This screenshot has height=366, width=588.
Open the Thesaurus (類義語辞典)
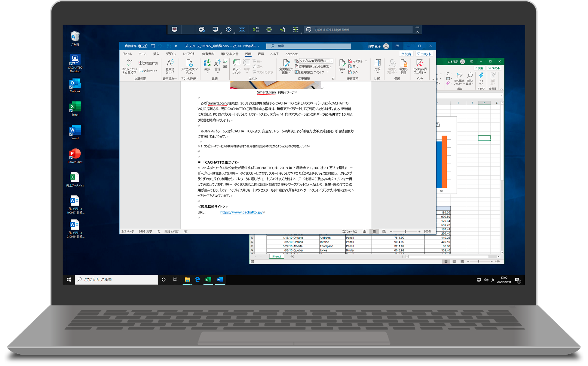148,63
